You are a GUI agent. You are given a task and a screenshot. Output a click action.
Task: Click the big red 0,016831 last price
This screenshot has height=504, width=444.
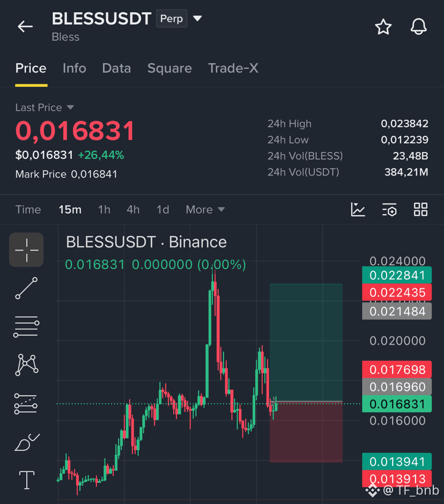click(75, 130)
